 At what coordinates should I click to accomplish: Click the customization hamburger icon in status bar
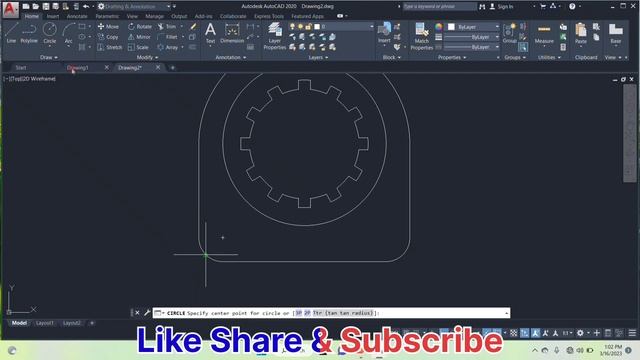[x=632, y=333]
